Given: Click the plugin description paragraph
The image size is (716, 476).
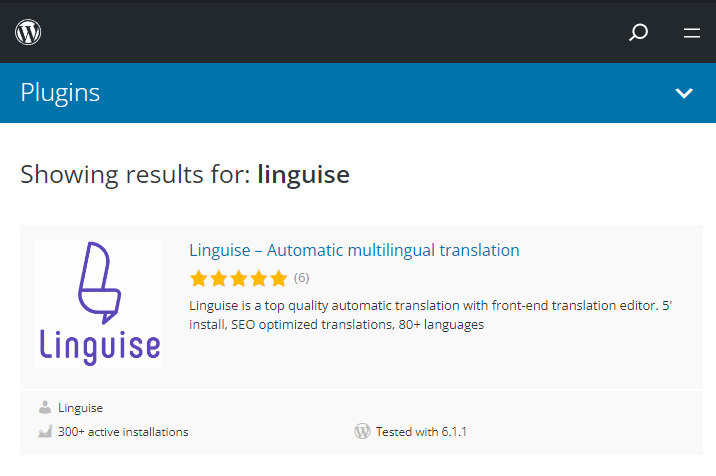Looking at the screenshot, I should (431, 315).
